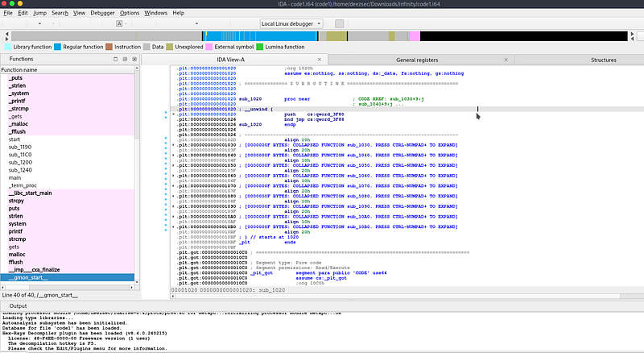Image resolution: width=644 pixels, height=353 pixels.
Task: Expand collapsed function sub_1090
Action: coord(173,206)
